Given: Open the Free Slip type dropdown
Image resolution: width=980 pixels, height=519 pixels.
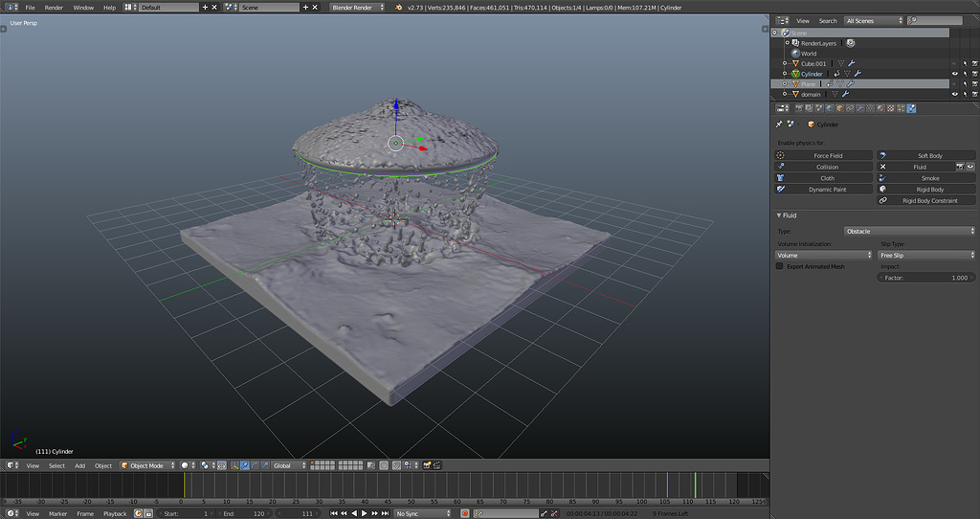Looking at the screenshot, I should point(926,255).
